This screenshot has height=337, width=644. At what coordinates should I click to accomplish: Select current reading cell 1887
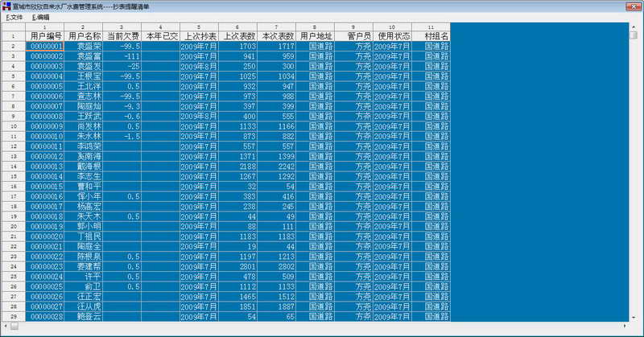coord(276,306)
